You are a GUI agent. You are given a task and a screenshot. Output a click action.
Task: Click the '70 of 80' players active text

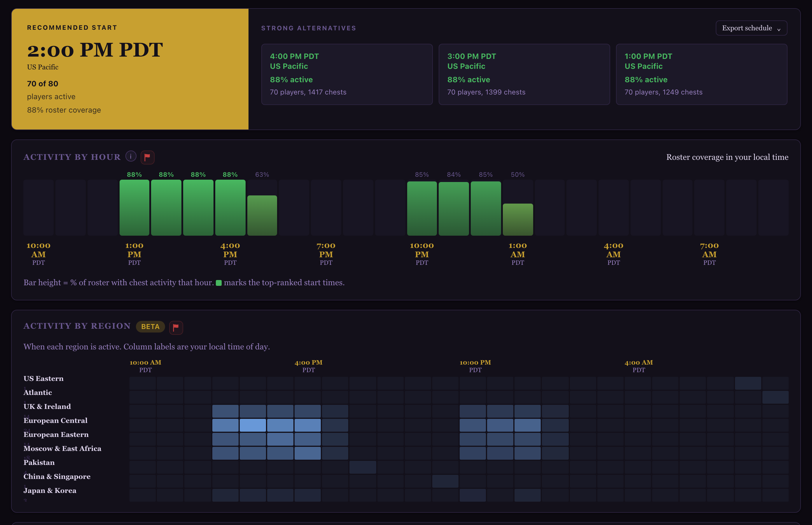(43, 83)
